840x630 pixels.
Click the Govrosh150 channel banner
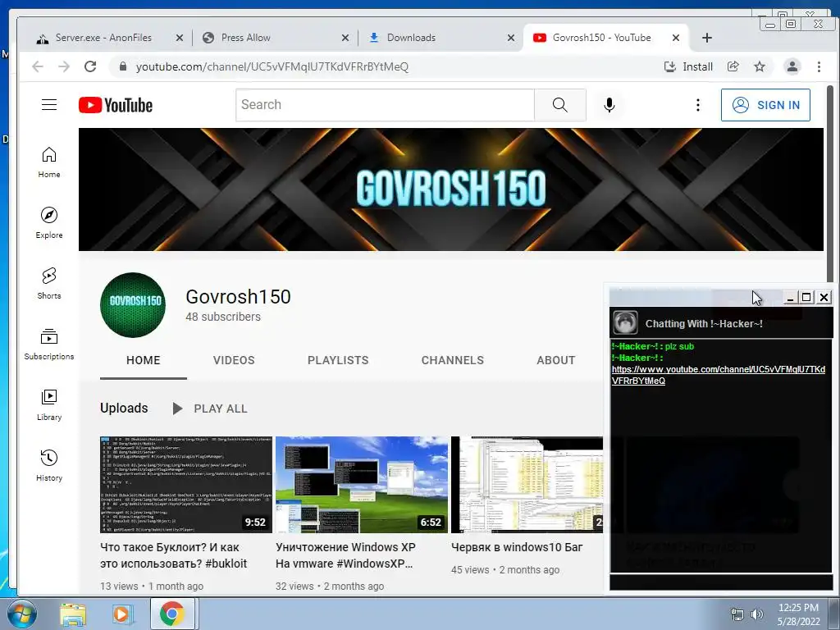(x=451, y=189)
